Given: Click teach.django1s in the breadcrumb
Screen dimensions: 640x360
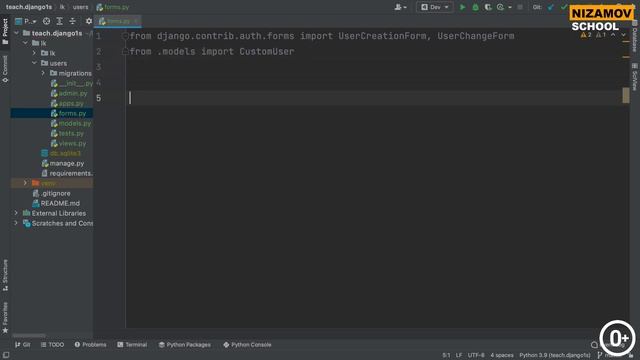Looking at the screenshot, I should pyautogui.click(x=29, y=7).
